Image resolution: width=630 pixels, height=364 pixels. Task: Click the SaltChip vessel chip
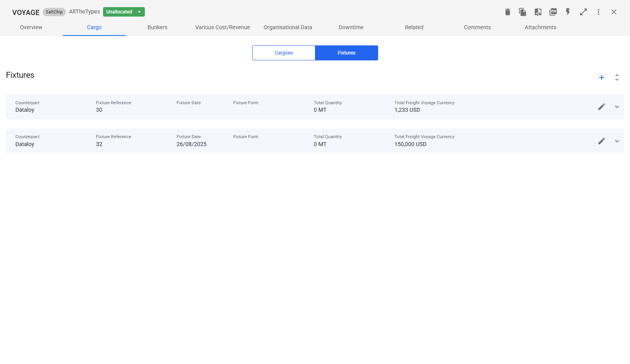coord(54,12)
